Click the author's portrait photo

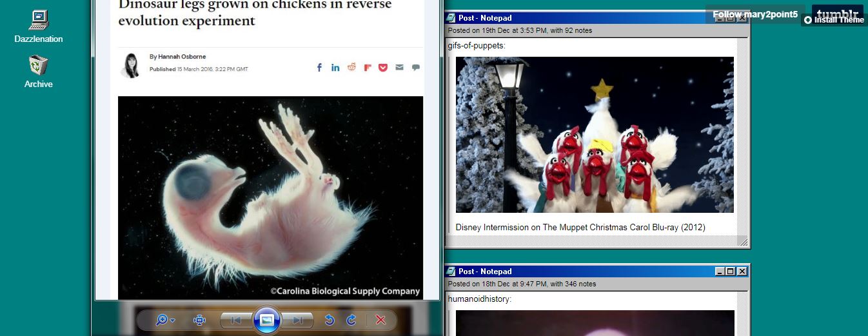(x=131, y=64)
